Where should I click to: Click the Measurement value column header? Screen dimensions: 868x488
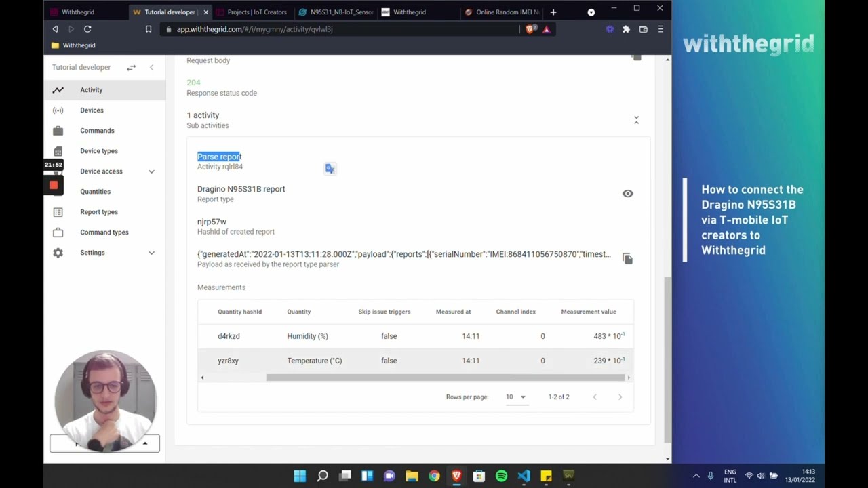[x=589, y=312]
